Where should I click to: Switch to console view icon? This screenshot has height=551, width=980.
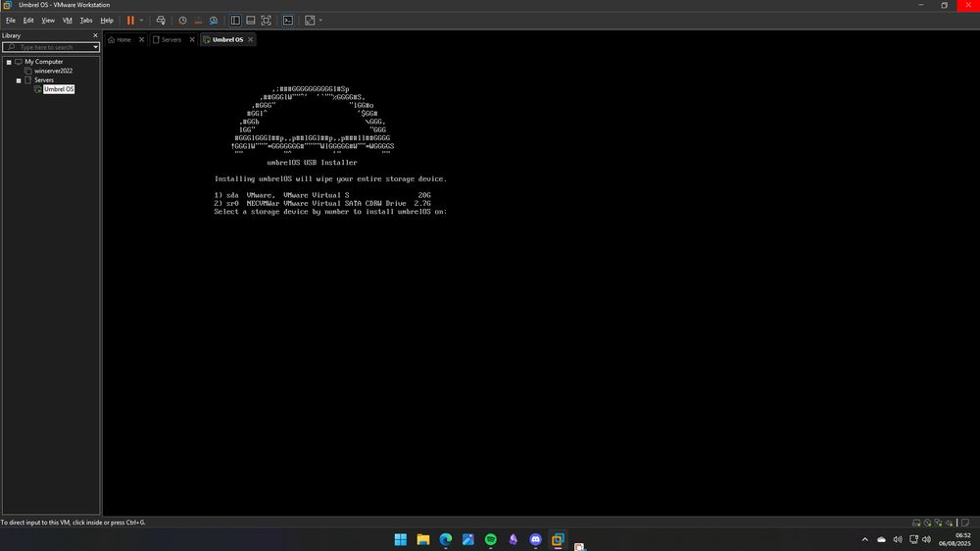(288, 20)
